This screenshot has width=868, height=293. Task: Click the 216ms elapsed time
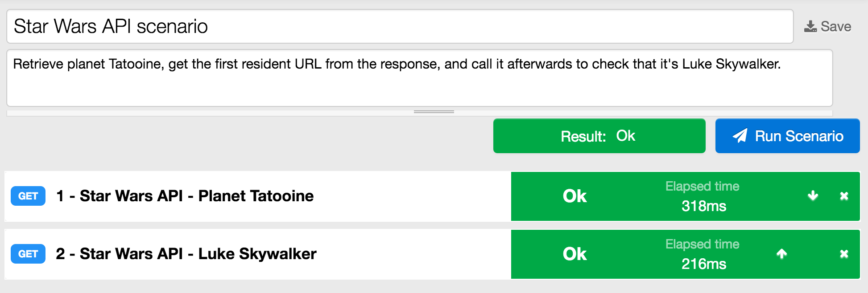[x=703, y=264]
